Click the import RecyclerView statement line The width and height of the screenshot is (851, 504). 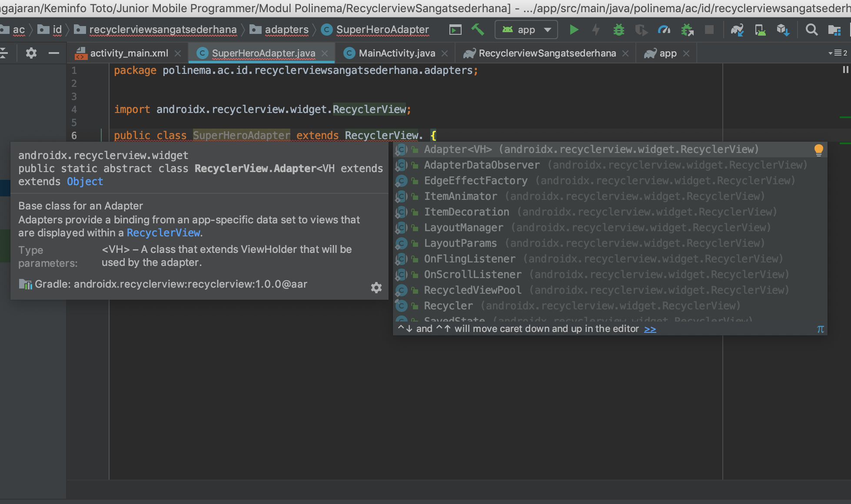[x=262, y=109]
